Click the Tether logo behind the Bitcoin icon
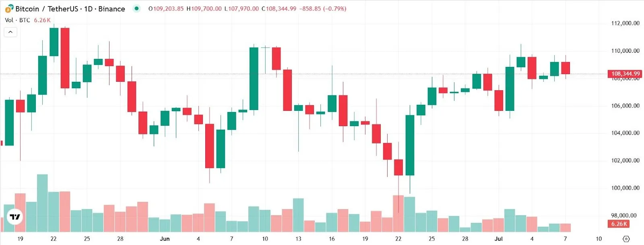This screenshot has height=245, width=644. [11, 7]
